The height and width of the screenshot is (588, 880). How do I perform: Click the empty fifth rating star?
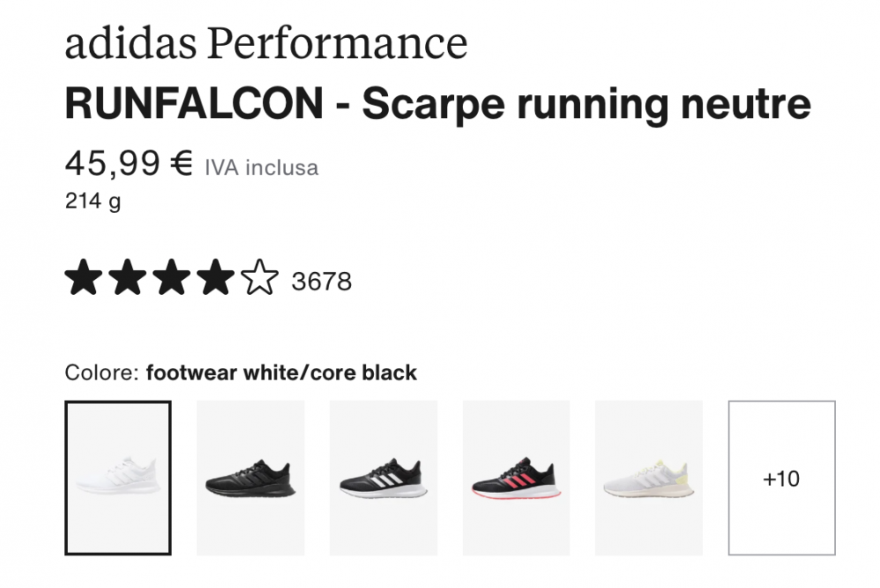tap(260, 278)
